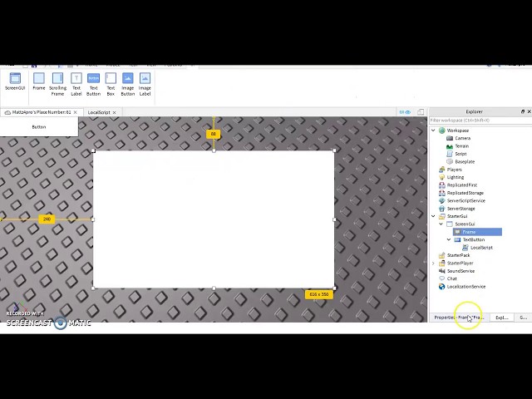
Task: Grab the top-center resize handle of Frame
Action: [214, 150]
